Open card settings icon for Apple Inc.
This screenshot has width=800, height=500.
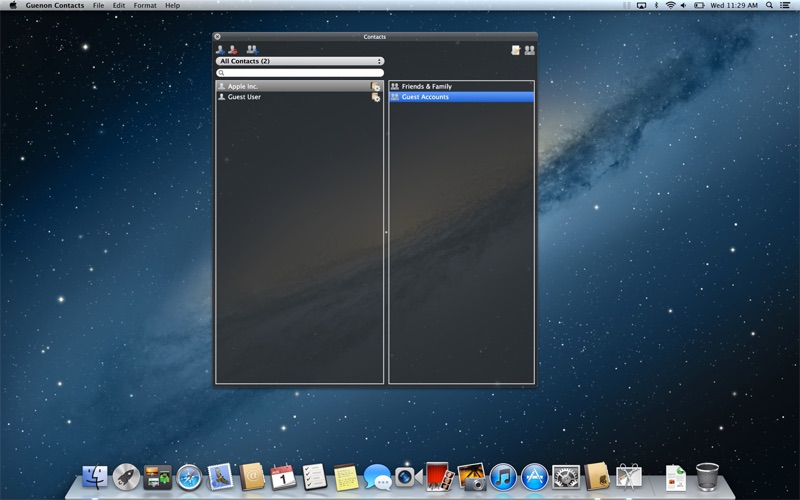click(376, 87)
